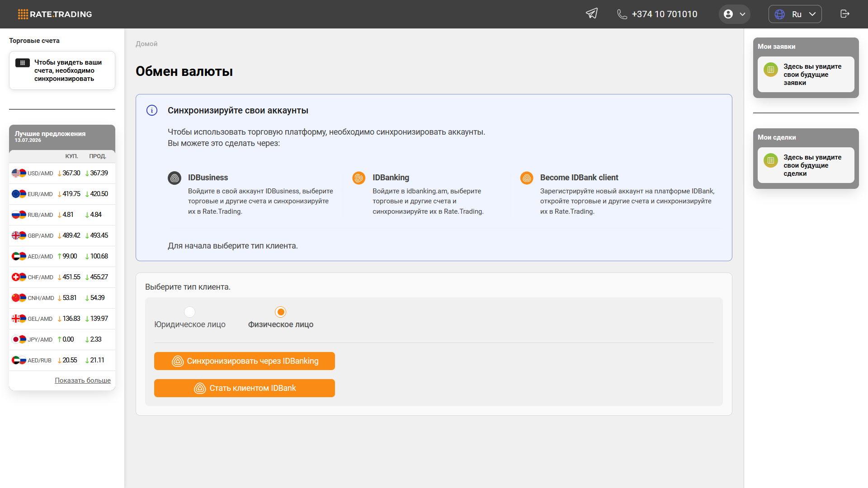Click the AED/RUB sell rate 21.11
The width and height of the screenshot is (868, 488).
(x=97, y=360)
